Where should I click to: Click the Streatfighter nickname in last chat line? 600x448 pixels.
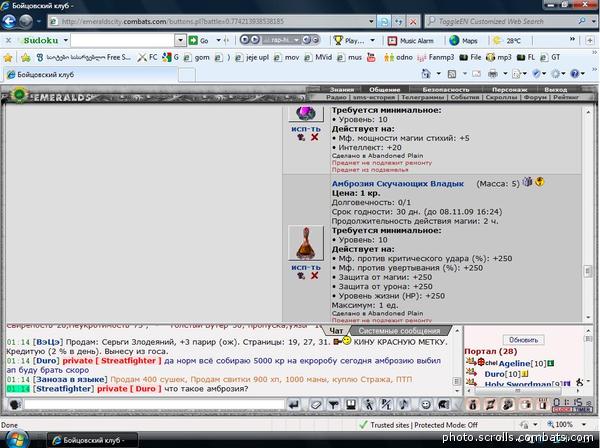[x=63, y=389]
